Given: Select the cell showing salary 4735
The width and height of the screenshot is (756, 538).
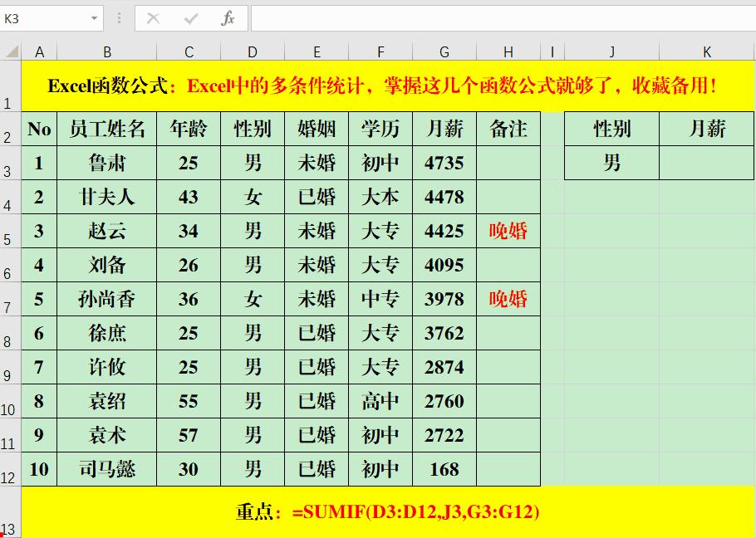Looking at the screenshot, I should (x=444, y=163).
